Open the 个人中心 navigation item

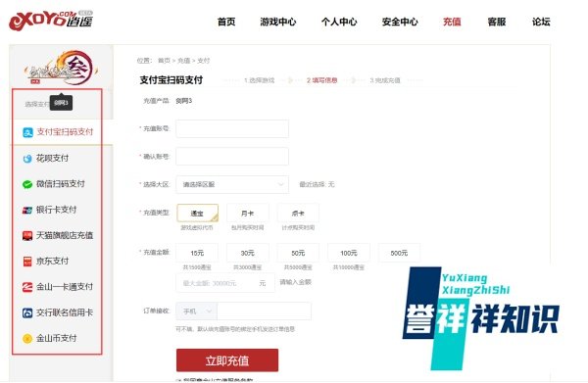[339, 22]
